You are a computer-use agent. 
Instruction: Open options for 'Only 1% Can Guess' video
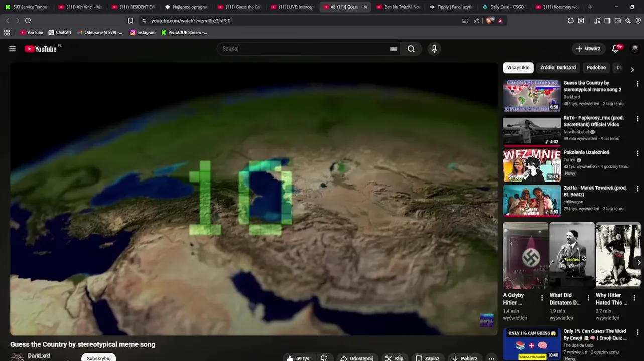[638, 332]
